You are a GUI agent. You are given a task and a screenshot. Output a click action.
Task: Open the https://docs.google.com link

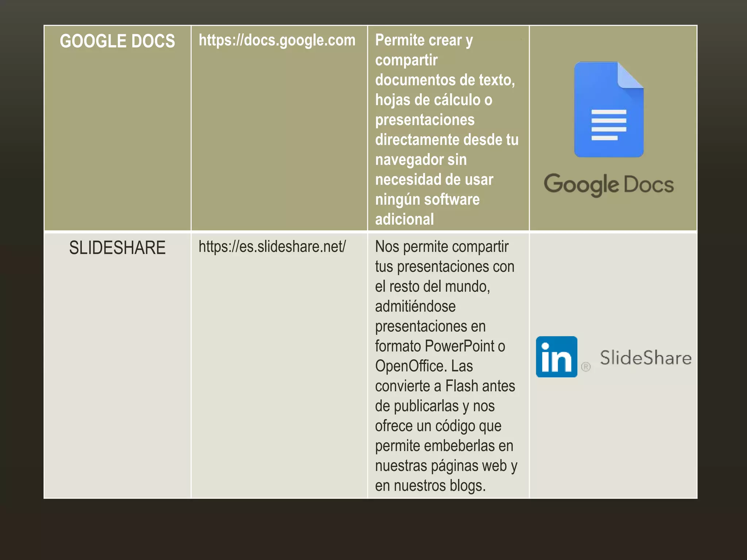tap(277, 40)
